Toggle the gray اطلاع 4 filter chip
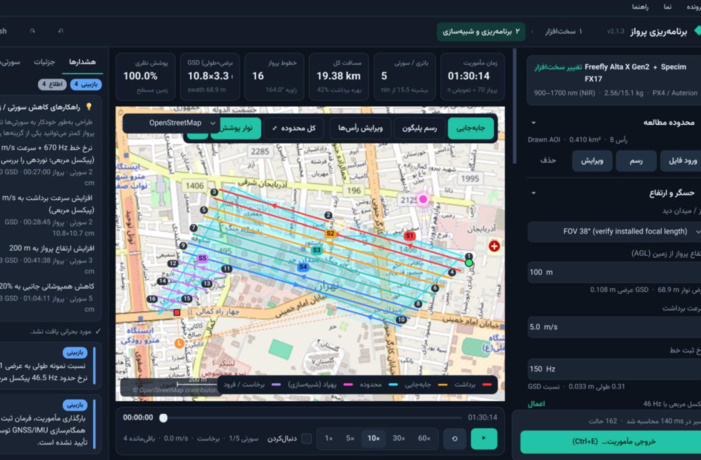Image resolution: width=701 pixels, height=460 pixels. 52,84
